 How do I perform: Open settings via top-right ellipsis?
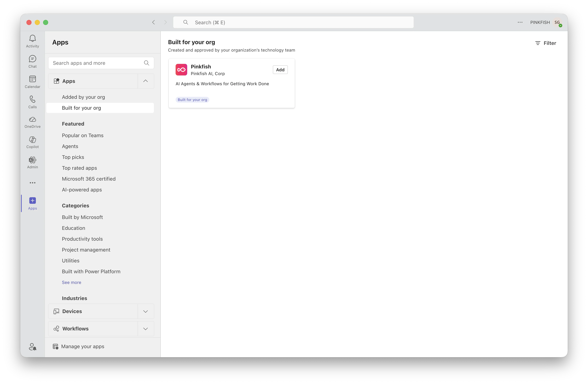(520, 22)
